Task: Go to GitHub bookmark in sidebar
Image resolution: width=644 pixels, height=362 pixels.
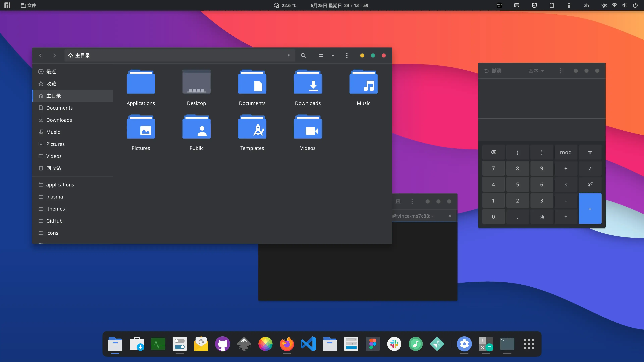Action: (54, 221)
